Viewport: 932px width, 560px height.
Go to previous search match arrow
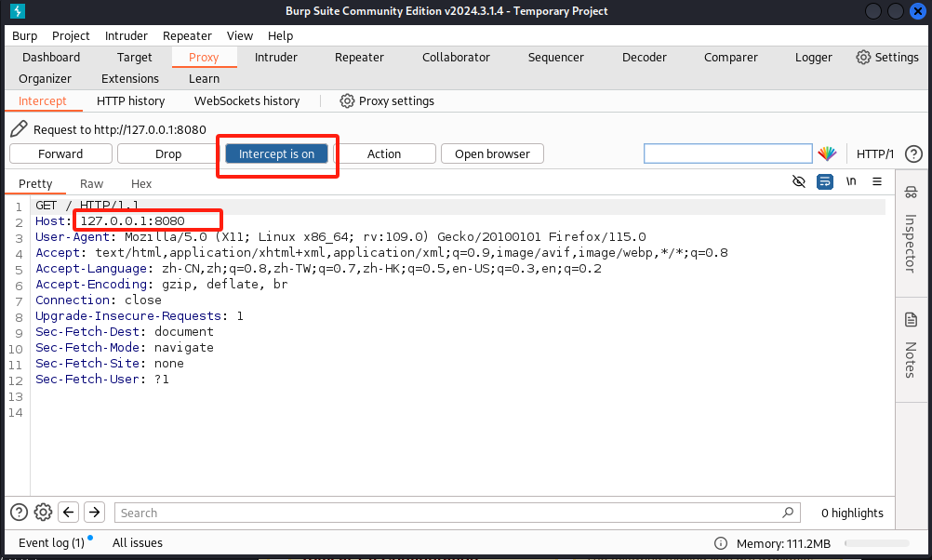(x=68, y=512)
